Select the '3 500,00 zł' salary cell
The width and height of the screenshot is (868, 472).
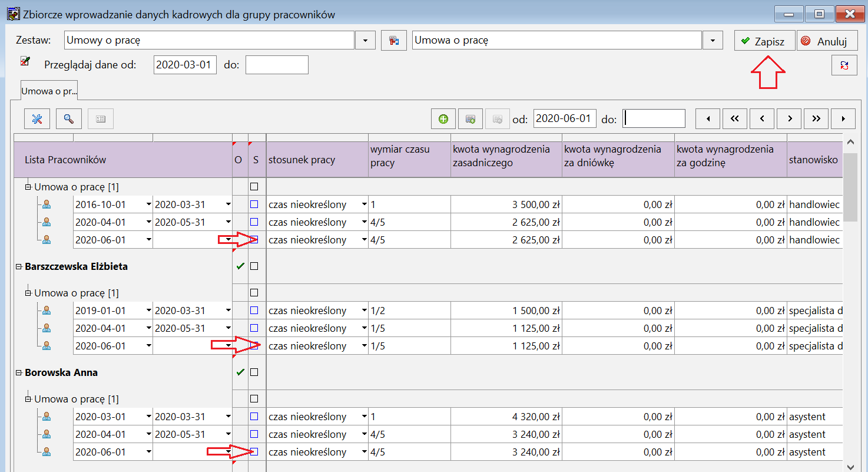click(x=506, y=204)
